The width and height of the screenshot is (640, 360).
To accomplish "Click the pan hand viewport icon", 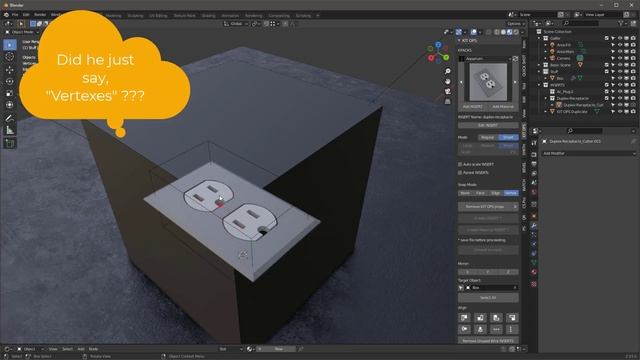I will coord(448,81).
